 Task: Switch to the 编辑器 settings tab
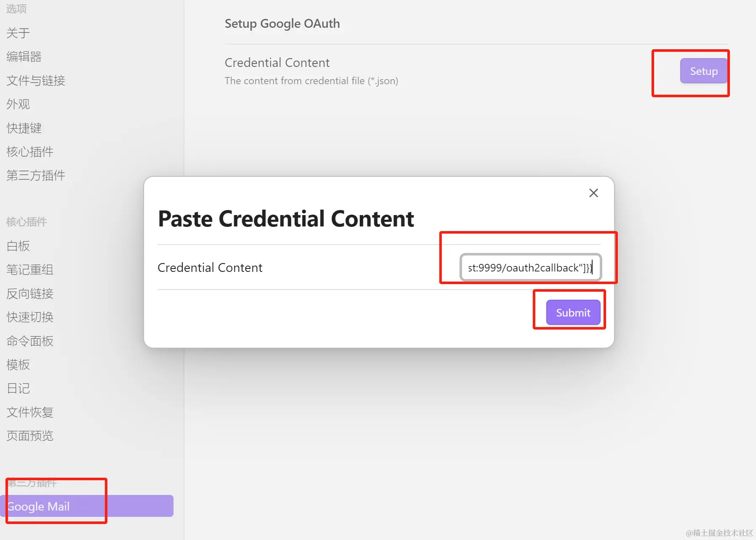tap(24, 56)
